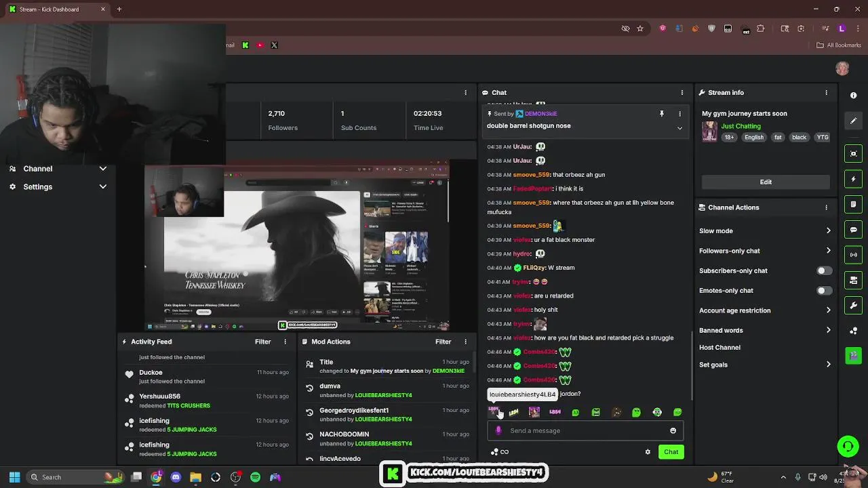Open the Kick bookmark in bookmarks bar

(245, 45)
